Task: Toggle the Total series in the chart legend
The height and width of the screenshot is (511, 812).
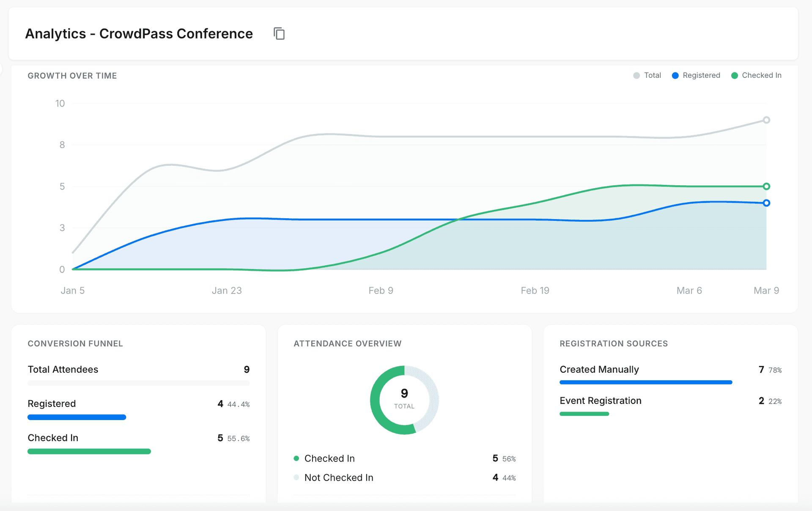Action: click(647, 75)
